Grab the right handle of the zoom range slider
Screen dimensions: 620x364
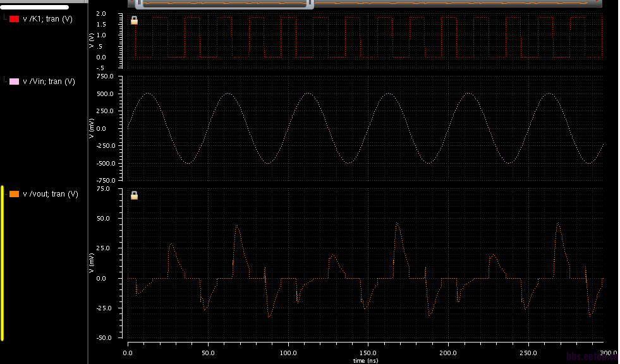[310, 3]
